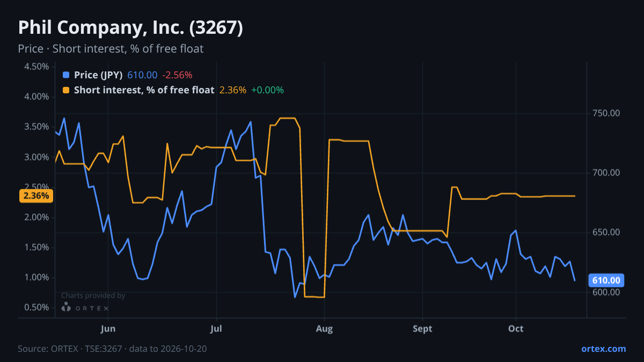
Task: Click the 4.50% left axis label
Action: pyautogui.click(x=37, y=67)
